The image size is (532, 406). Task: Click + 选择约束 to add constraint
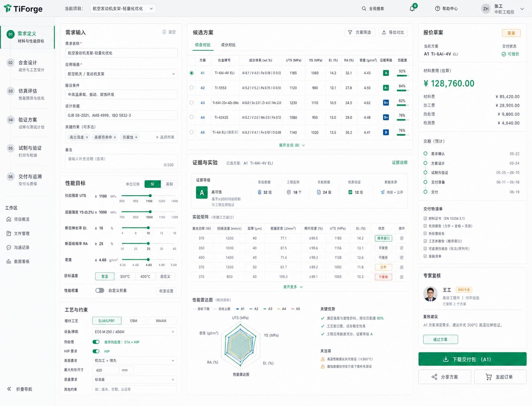(165, 137)
